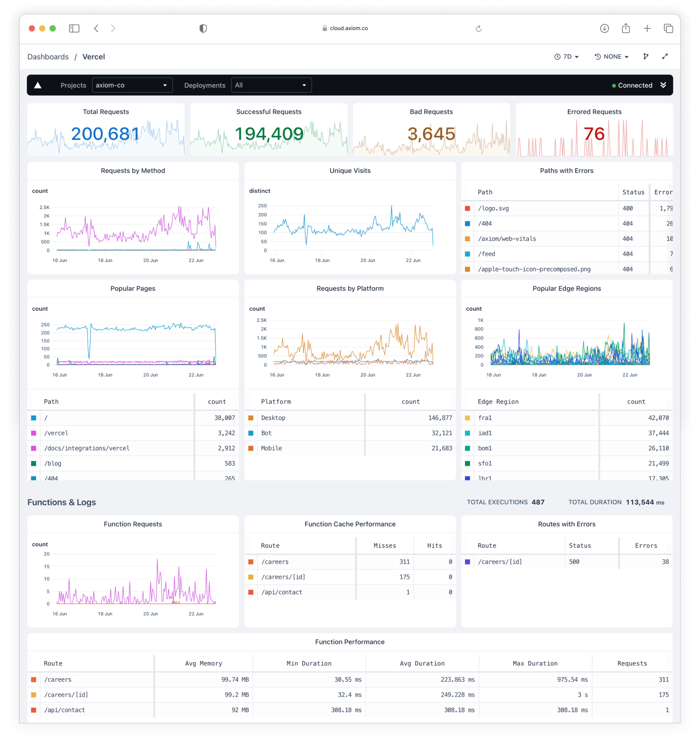
Task: Go forward with the browser forward arrow
Action: [x=113, y=28]
